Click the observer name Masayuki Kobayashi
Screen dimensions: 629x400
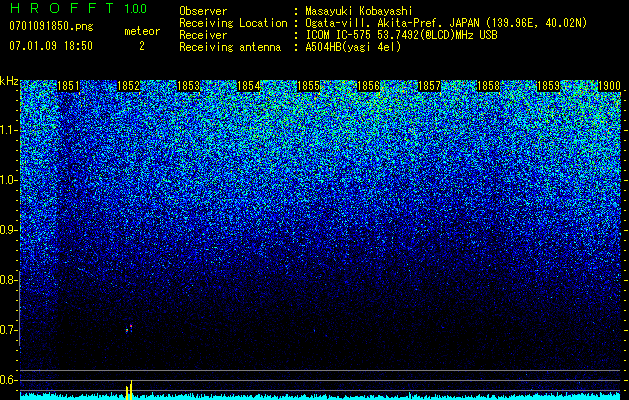point(359,11)
